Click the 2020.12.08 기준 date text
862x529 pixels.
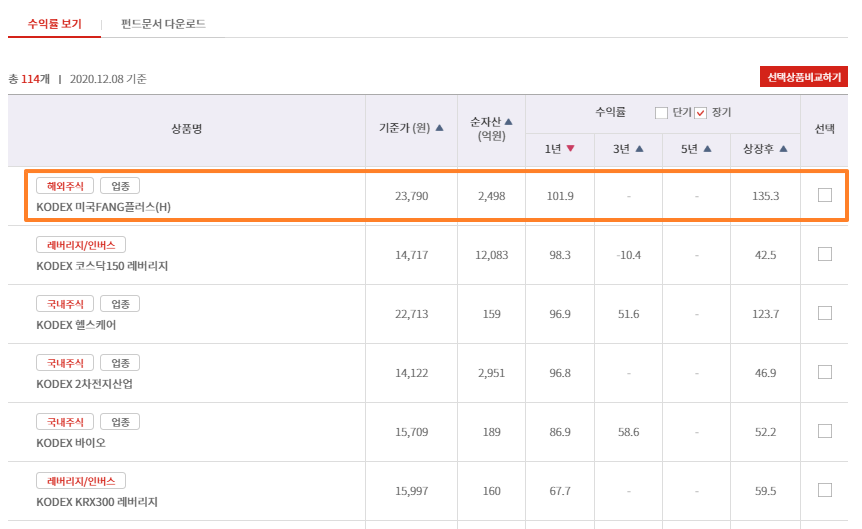coord(108,79)
